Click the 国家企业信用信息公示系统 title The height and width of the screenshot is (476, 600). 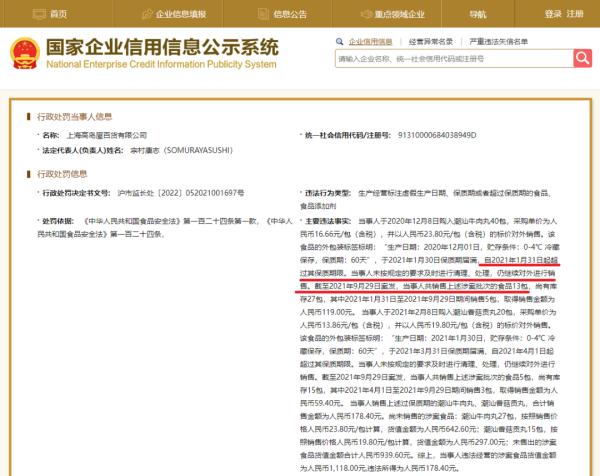point(162,47)
